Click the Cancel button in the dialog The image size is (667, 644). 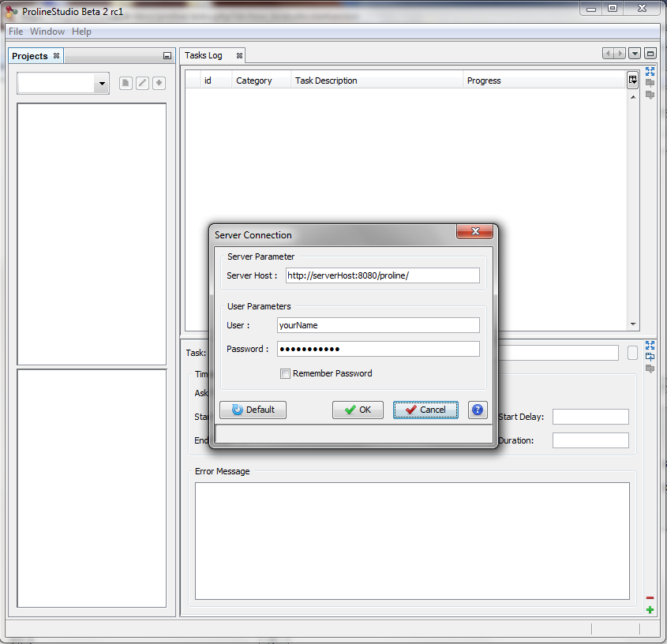425,410
